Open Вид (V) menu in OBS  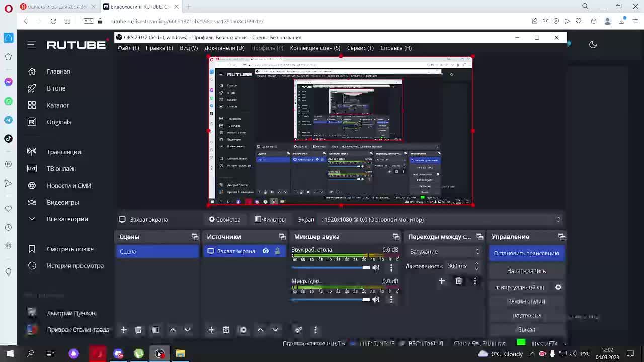[189, 48]
